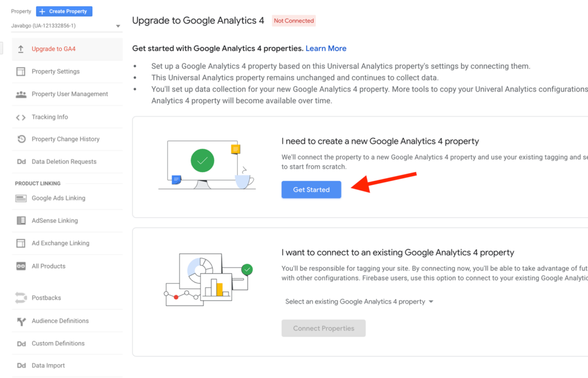This screenshot has width=588, height=378.
Task: Follow the Learn More link
Action: pyautogui.click(x=326, y=49)
